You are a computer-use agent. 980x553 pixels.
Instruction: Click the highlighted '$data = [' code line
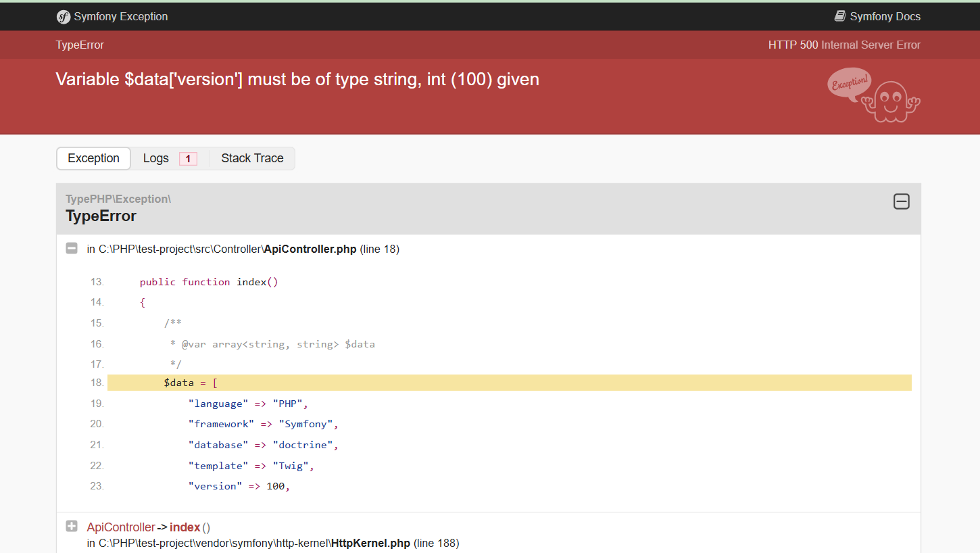coord(510,383)
